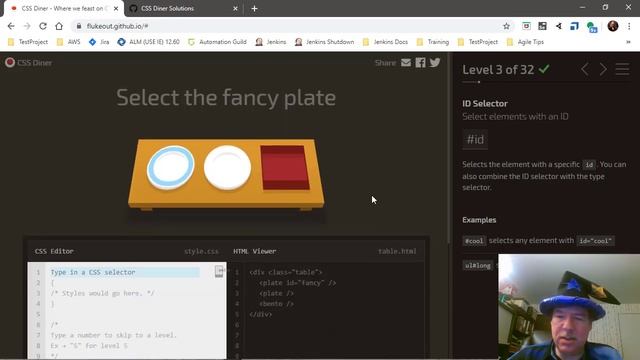The width and height of the screenshot is (640, 360).
Task: Bookmark page with star icon
Action: (507, 26)
